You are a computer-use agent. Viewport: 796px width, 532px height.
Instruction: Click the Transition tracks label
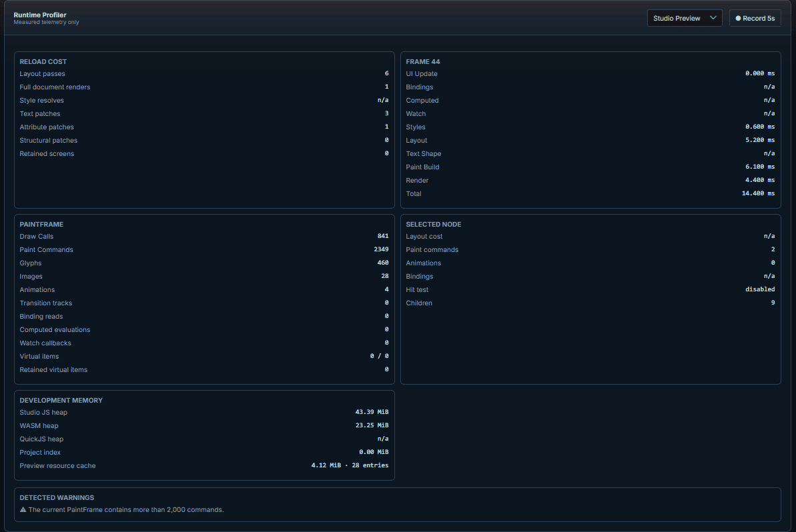(45, 303)
